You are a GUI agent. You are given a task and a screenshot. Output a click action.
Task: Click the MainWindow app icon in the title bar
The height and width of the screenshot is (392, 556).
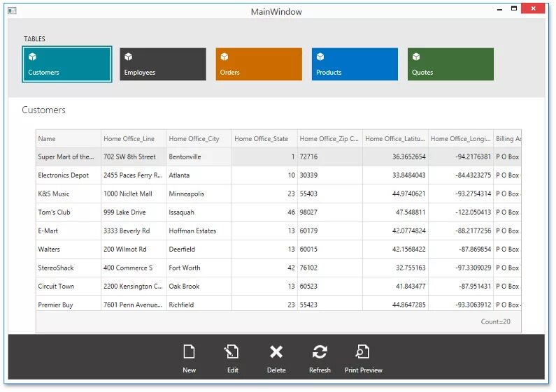[x=12, y=10]
